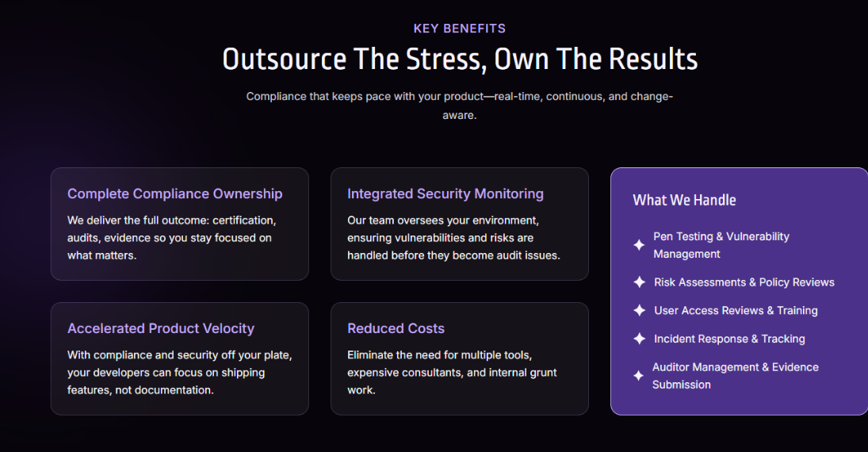
Task: Click the sparkle icon beside Pen Testing item
Action: [639, 245]
